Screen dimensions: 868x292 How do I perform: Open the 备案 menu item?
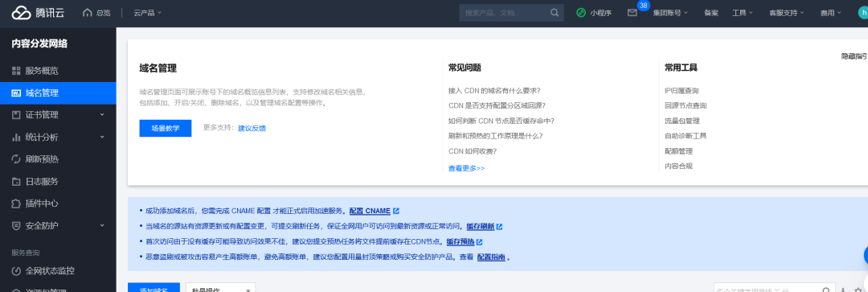[711, 13]
